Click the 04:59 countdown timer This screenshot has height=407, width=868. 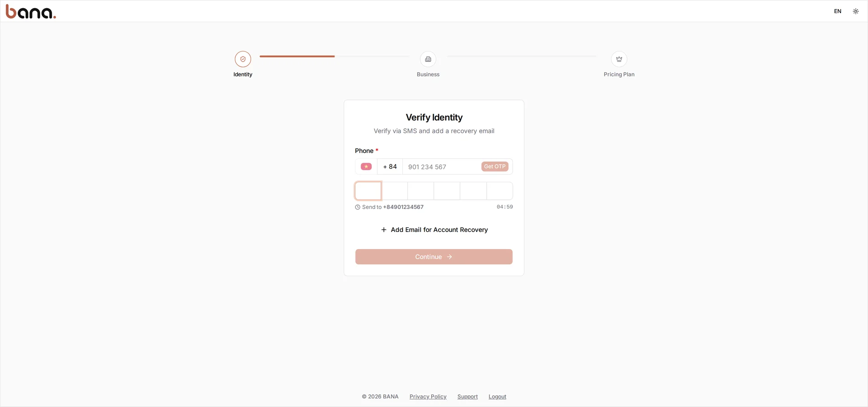tap(505, 207)
